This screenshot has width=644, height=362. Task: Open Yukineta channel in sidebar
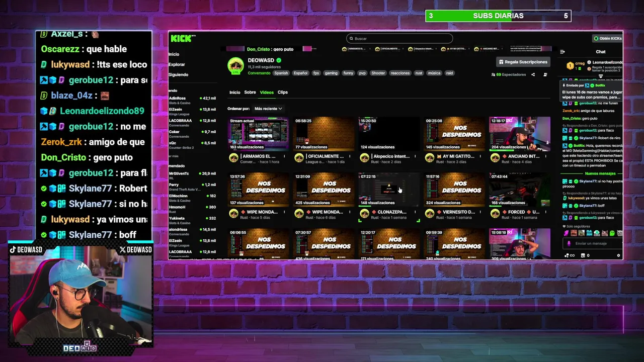pos(192,220)
